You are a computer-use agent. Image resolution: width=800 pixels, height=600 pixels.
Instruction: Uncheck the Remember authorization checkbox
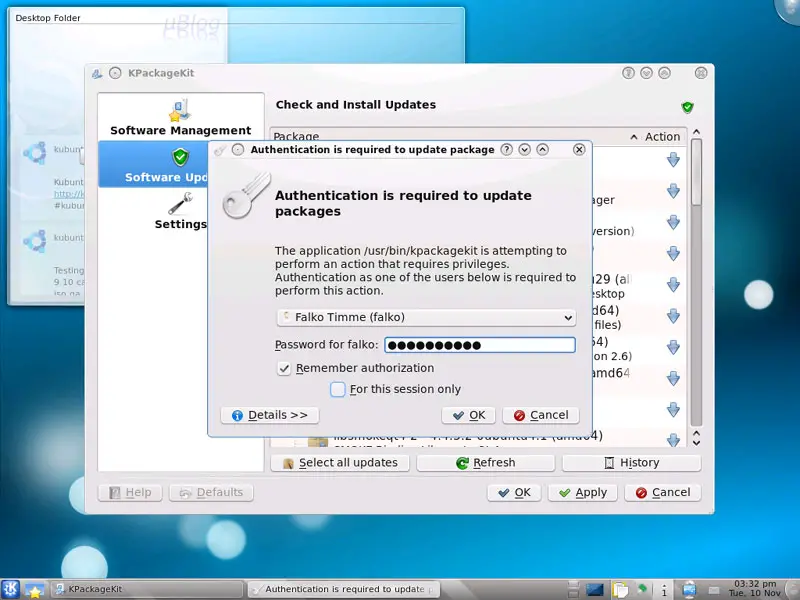pos(284,368)
